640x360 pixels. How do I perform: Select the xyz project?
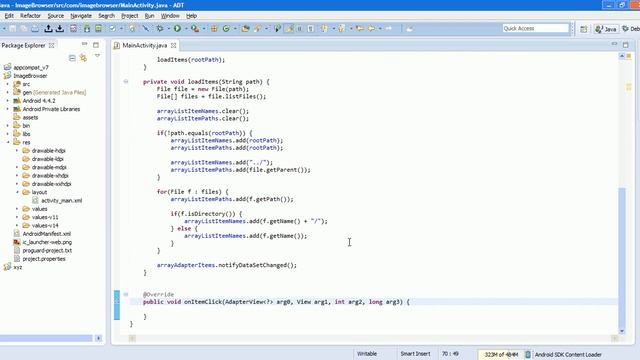(x=18, y=267)
